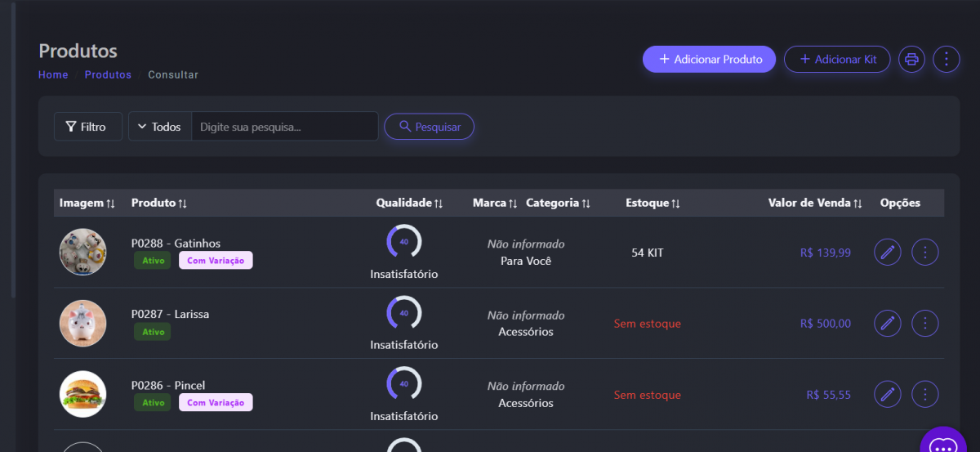Open the Filtro filter panel
Image resolution: width=980 pixels, height=452 pixels.
(87, 127)
